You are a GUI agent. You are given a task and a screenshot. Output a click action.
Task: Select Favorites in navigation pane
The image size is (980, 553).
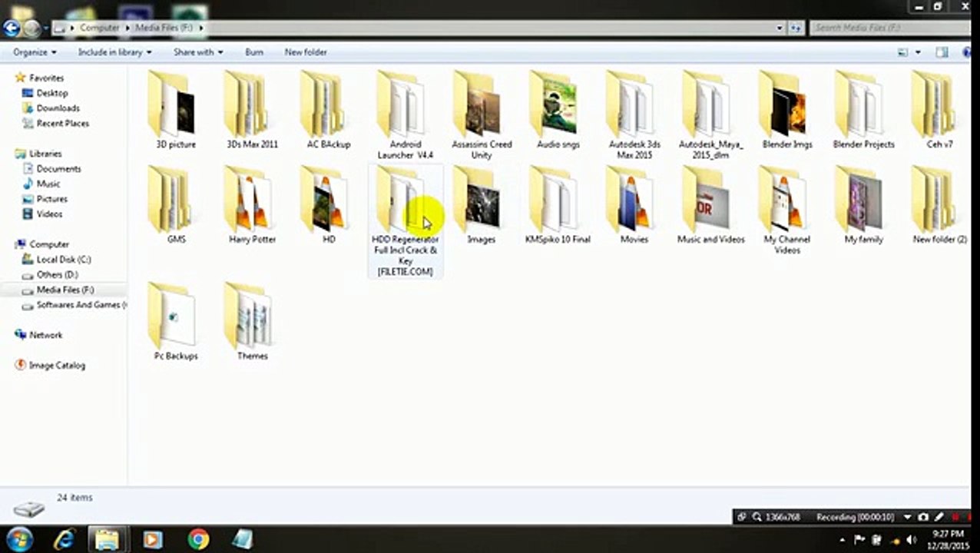pos(46,78)
